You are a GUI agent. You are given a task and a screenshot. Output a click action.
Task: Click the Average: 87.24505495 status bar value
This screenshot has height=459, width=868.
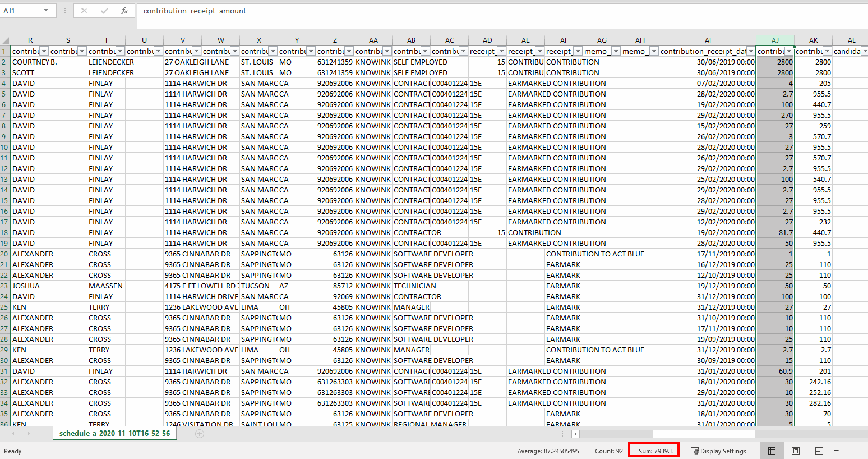pyautogui.click(x=548, y=451)
